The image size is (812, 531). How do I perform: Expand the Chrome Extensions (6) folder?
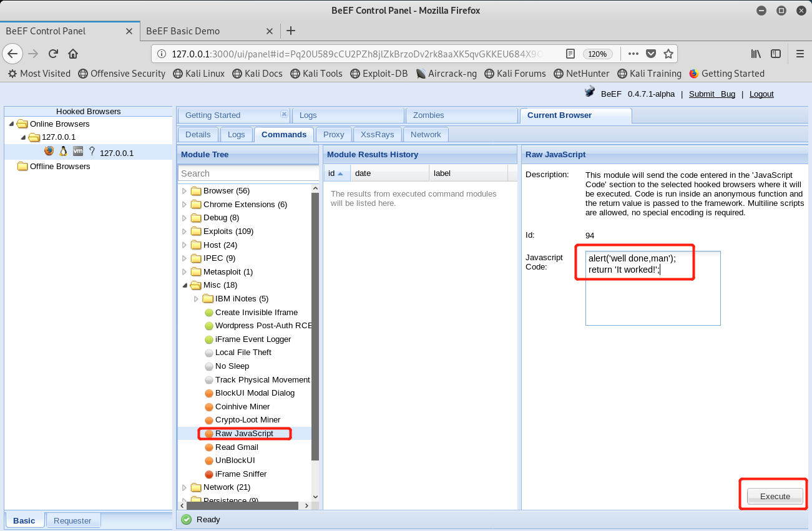(x=184, y=205)
